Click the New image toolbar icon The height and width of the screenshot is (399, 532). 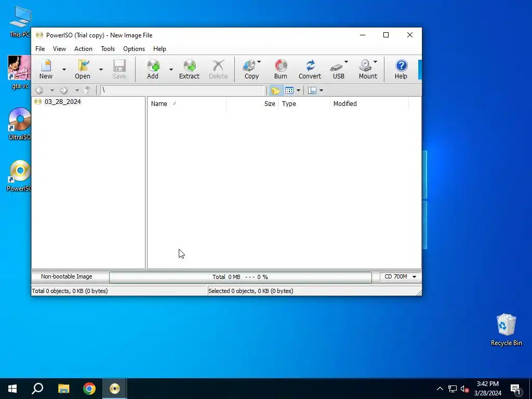[x=46, y=69]
